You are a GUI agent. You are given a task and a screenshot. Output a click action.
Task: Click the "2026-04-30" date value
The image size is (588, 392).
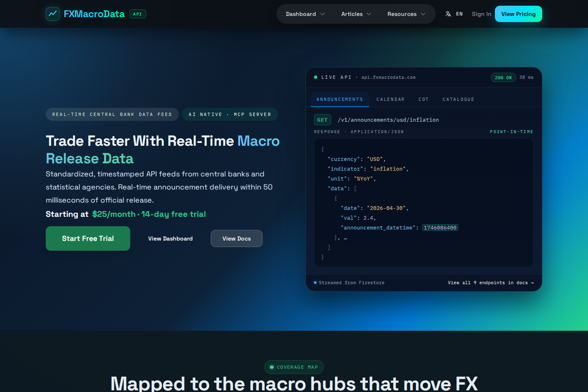(x=386, y=208)
